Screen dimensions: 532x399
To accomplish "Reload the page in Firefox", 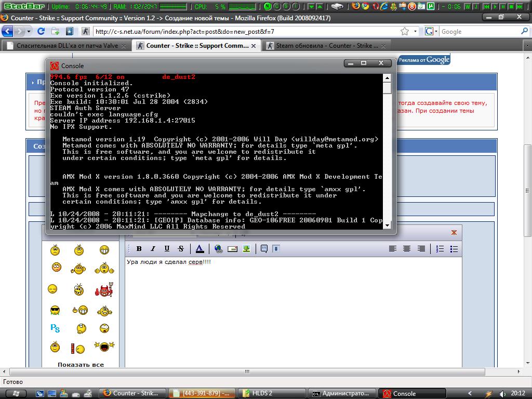I will tap(41, 32).
